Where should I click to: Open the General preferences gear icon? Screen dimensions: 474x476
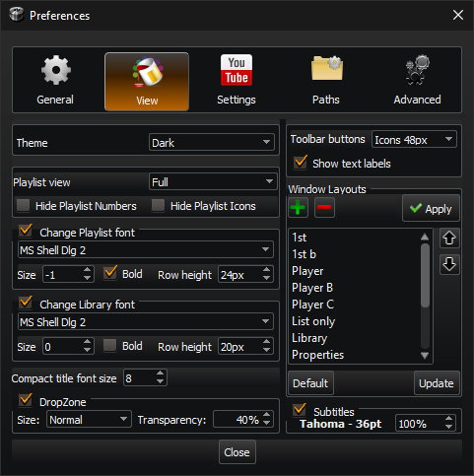tap(56, 70)
